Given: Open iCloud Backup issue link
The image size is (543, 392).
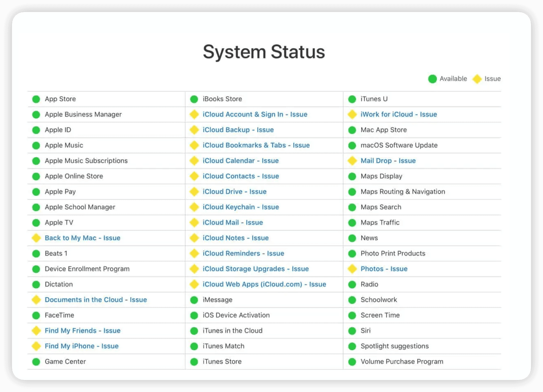Looking at the screenshot, I should point(238,130).
